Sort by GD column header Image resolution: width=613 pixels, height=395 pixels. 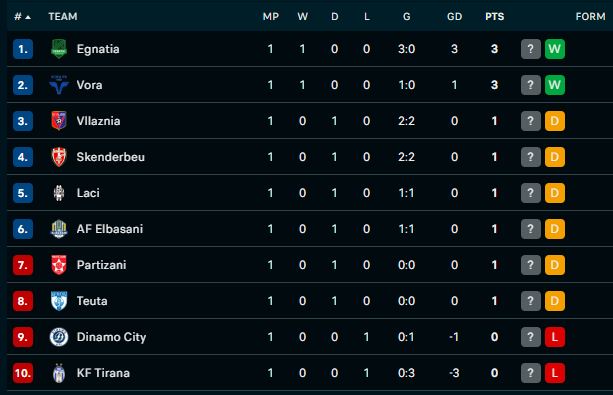coord(454,16)
